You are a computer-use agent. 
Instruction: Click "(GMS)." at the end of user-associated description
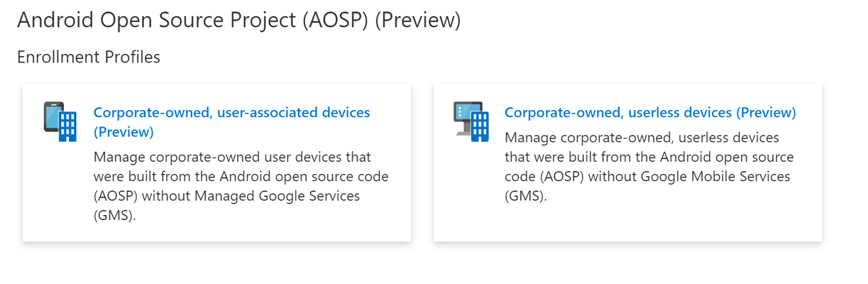tap(115, 215)
